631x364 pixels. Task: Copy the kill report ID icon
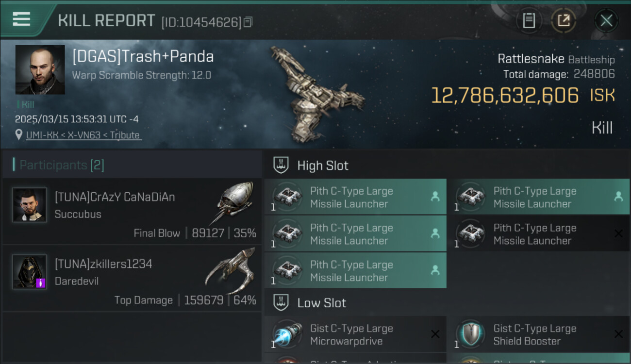(x=248, y=22)
